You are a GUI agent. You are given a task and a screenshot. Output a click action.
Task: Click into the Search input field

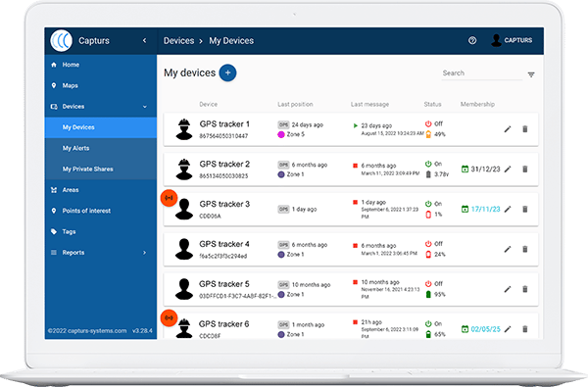point(482,73)
